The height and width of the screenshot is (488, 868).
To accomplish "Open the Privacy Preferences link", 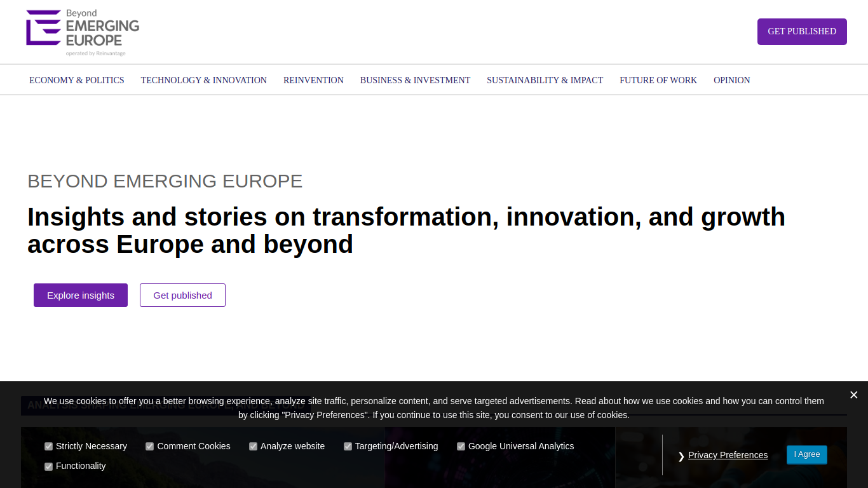I will pos(728,455).
